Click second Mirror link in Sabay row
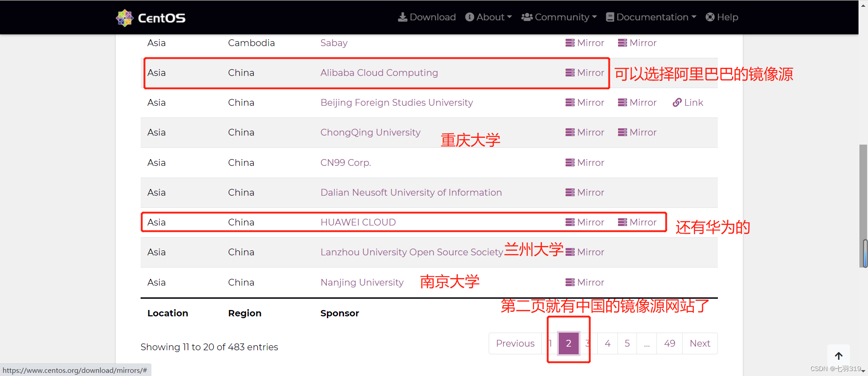 (637, 43)
